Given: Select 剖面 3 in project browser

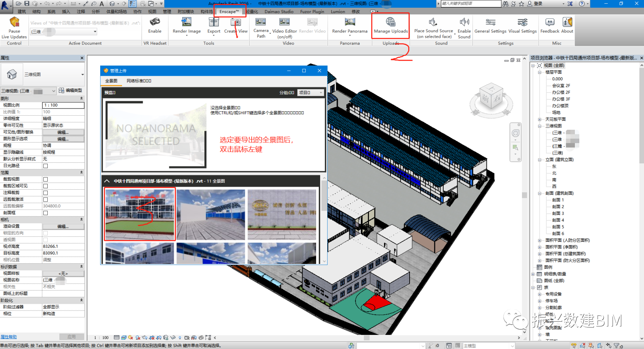Looking at the screenshot, I should (x=558, y=213).
